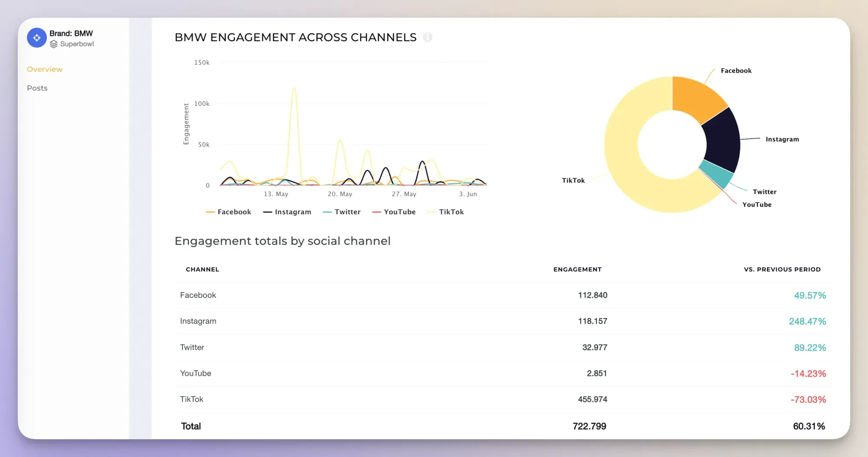
Task: Toggle YouTube series in chart legend
Action: click(394, 212)
